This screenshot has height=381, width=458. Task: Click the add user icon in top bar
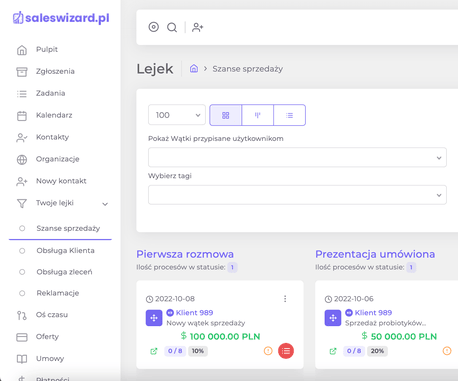198,27
